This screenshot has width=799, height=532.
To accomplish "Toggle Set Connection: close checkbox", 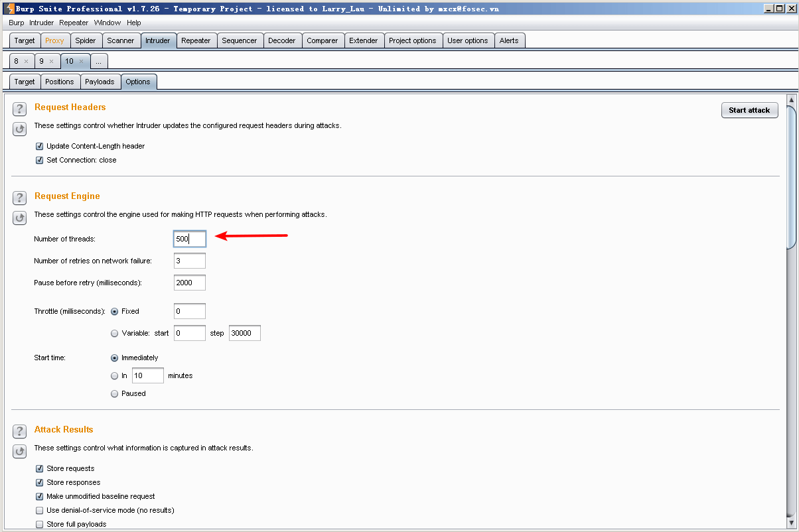I will pyautogui.click(x=39, y=160).
